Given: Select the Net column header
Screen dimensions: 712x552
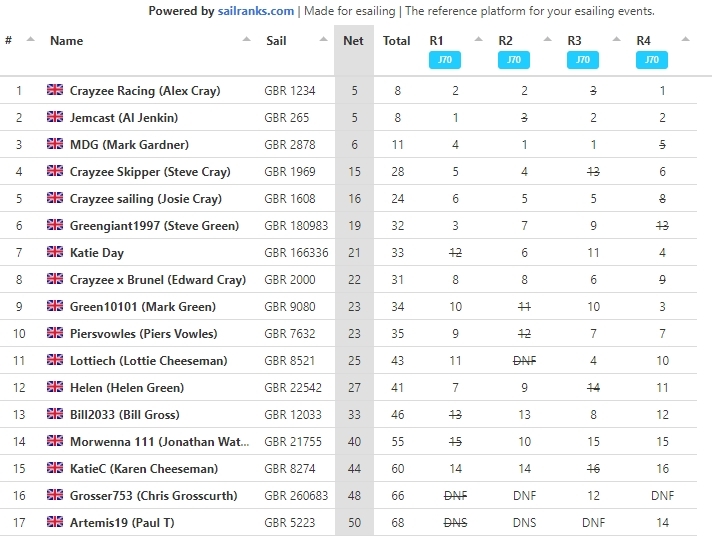Looking at the screenshot, I should tap(353, 41).
